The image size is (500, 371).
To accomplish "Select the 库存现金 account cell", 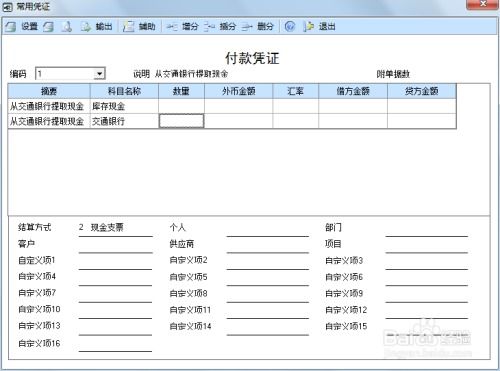I will tap(124, 106).
